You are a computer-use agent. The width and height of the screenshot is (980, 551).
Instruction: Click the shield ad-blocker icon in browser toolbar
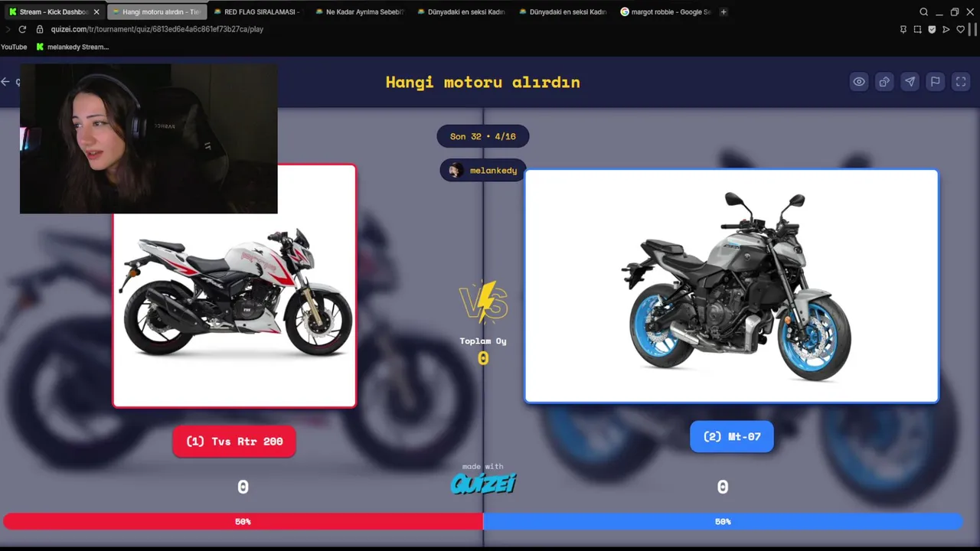(932, 29)
